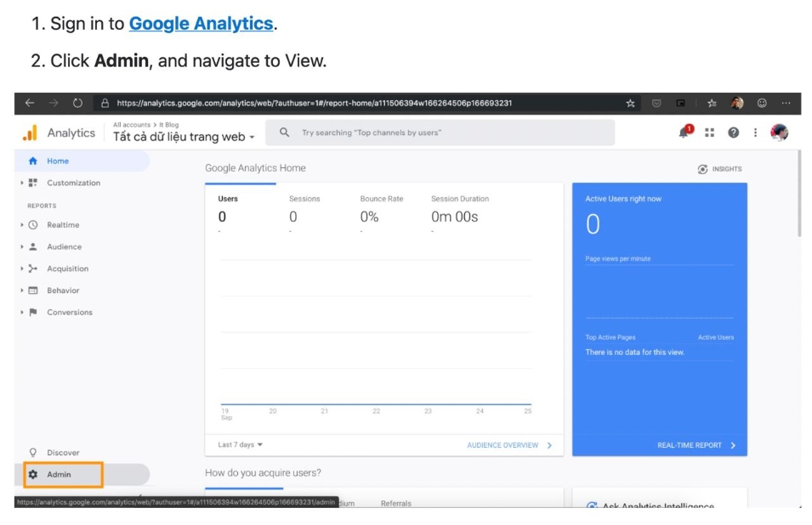This screenshot has width=812, height=525.
Task: Click the Admin gear icon
Action: (x=33, y=474)
